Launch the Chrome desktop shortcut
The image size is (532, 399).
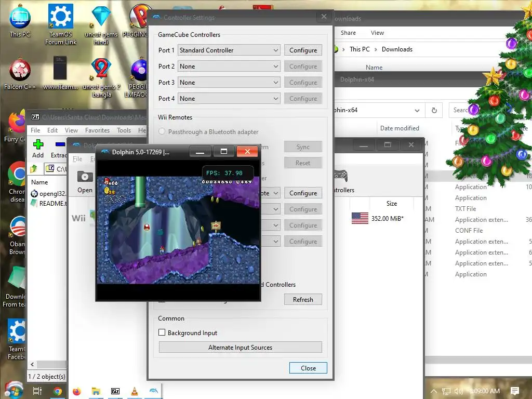(17, 182)
